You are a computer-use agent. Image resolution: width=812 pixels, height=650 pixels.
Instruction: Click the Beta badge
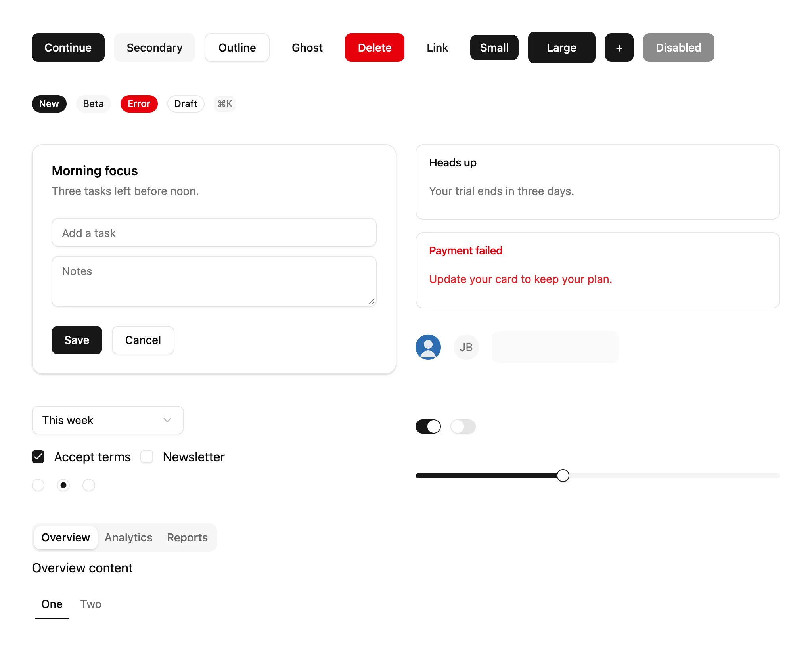tap(93, 104)
